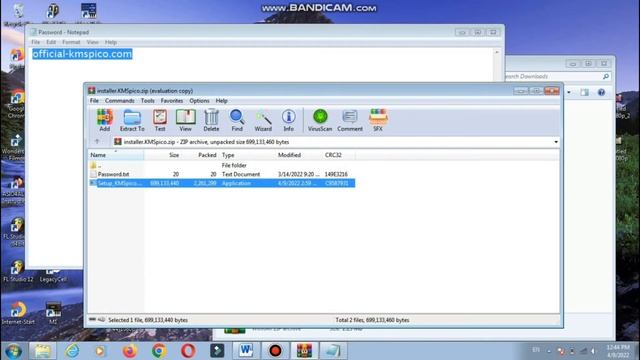Open the WinRAR Tools menu

[148, 100]
